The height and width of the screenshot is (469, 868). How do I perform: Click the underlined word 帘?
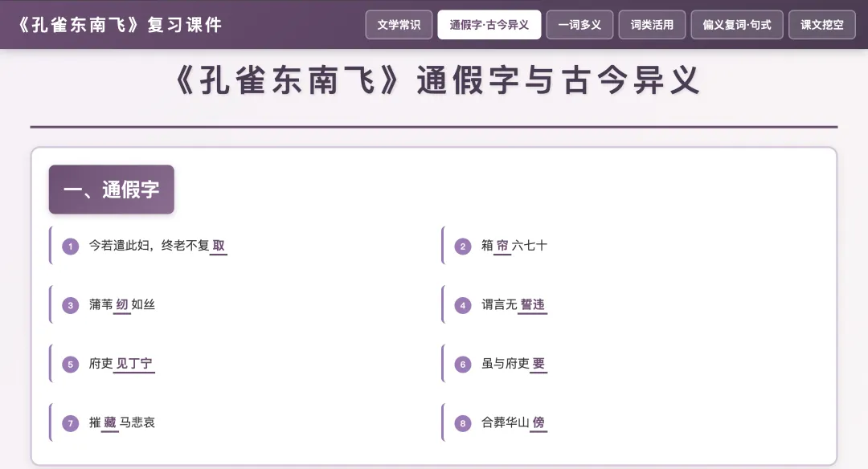(502, 246)
